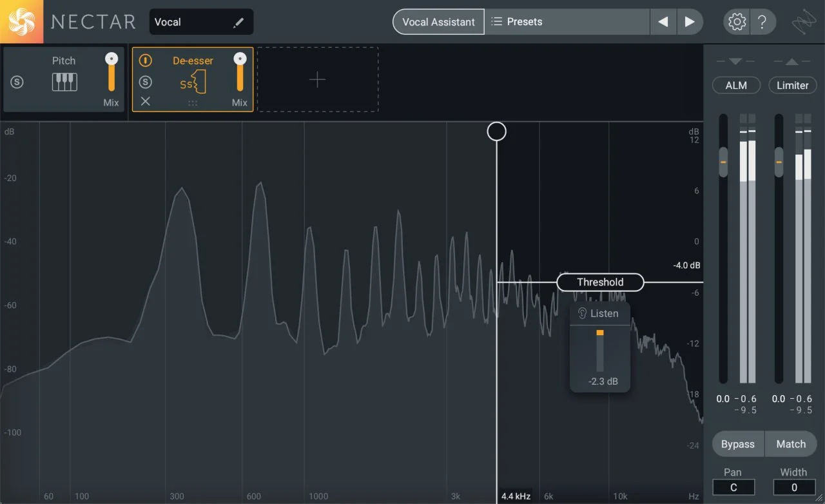825x504 pixels.
Task: Solo the Pitch module
Action: (x=17, y=82)
